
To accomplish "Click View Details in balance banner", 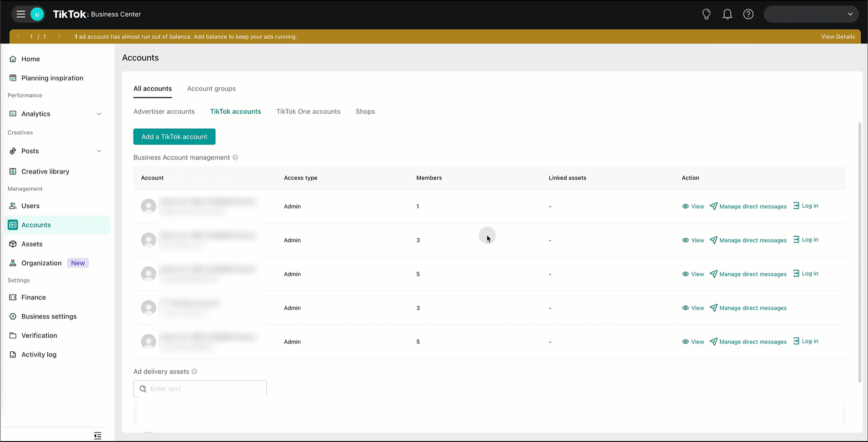I will click(x=838, y=37).
